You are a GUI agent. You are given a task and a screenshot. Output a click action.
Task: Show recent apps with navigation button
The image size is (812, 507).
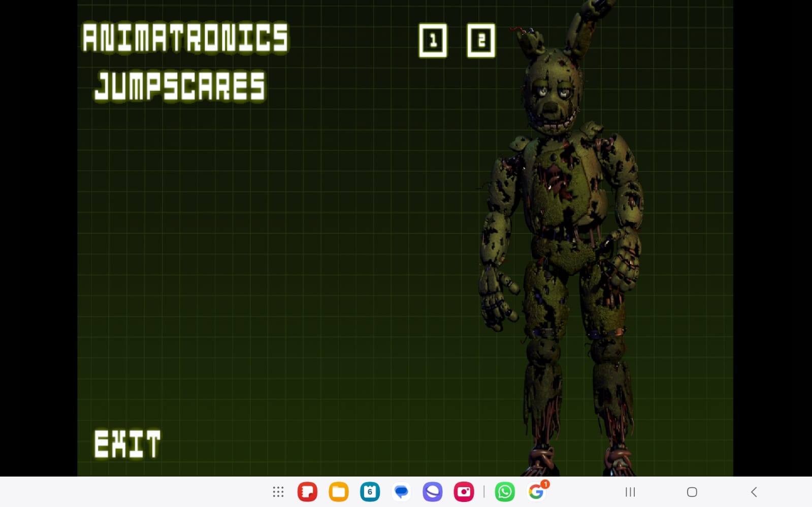[630, 492]
